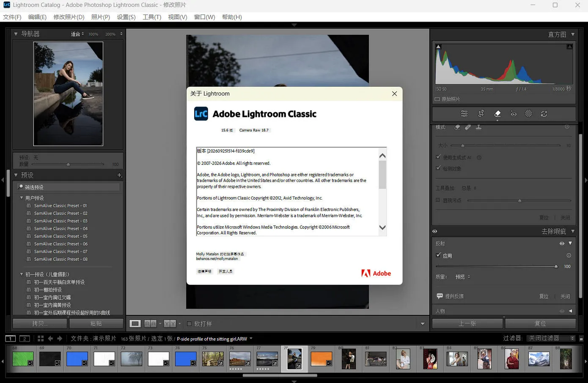Uncheck 使用生成式 AI checkbox
The width and height of the screenshot is (588, 383).
(x=438, y=157)
